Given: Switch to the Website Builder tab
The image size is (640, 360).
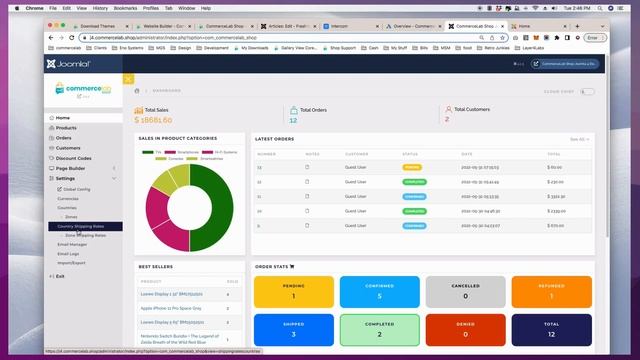Looking at the screenshot, I should pyautogui.click(x=163, y=26).
